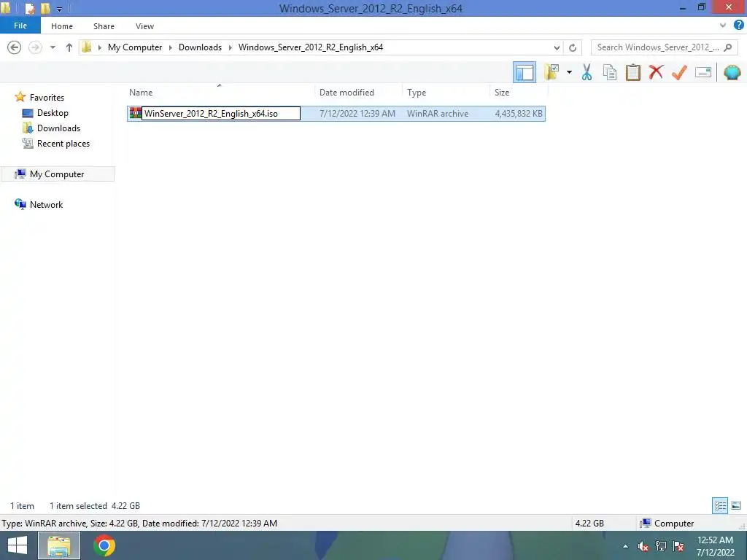Click the Copy toolbar icon

point(610,72)
